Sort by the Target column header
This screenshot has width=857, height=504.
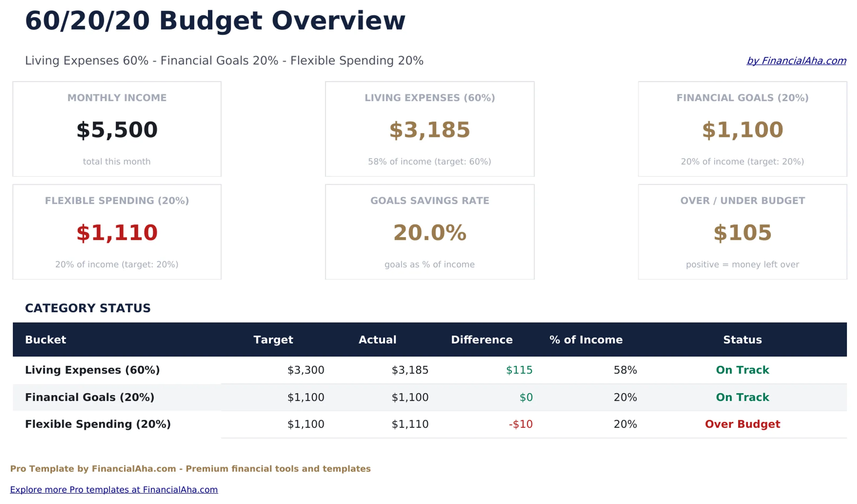(274, 339)
